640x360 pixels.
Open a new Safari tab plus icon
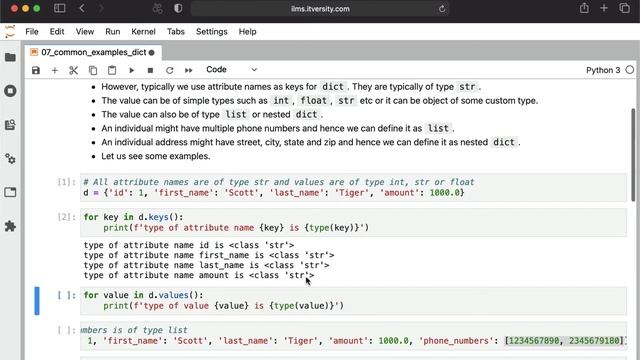(604, 8)
